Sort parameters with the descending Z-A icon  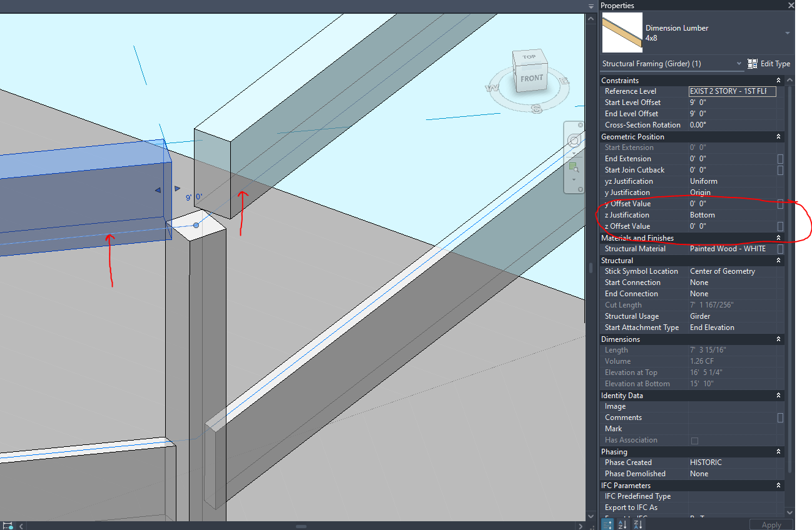coord(638,524)
